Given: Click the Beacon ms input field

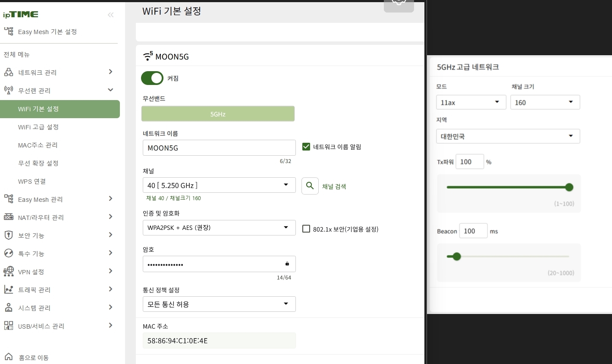Looking at the screenshot, I should (x=473, y=231).
